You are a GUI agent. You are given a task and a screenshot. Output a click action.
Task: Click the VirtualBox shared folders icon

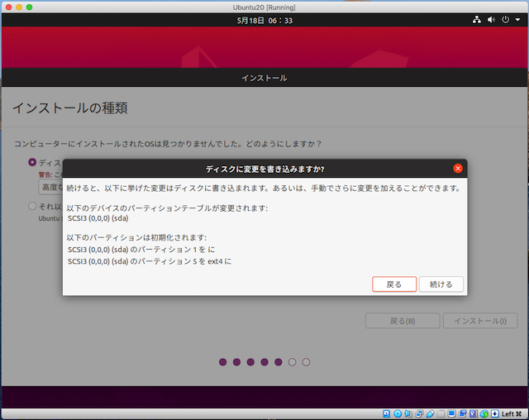(441, 413)
